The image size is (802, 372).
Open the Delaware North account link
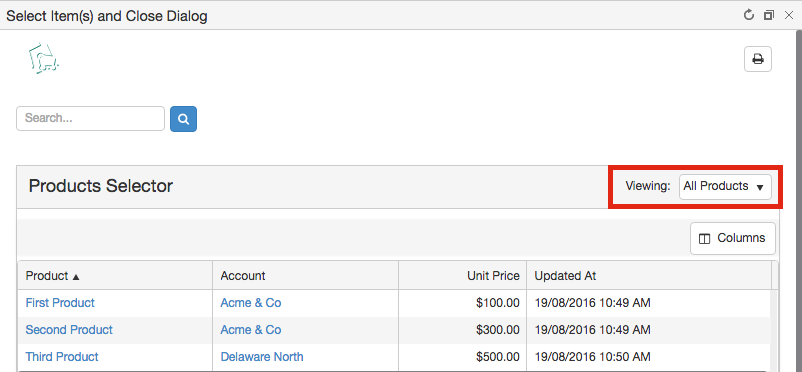coord(262,357)
